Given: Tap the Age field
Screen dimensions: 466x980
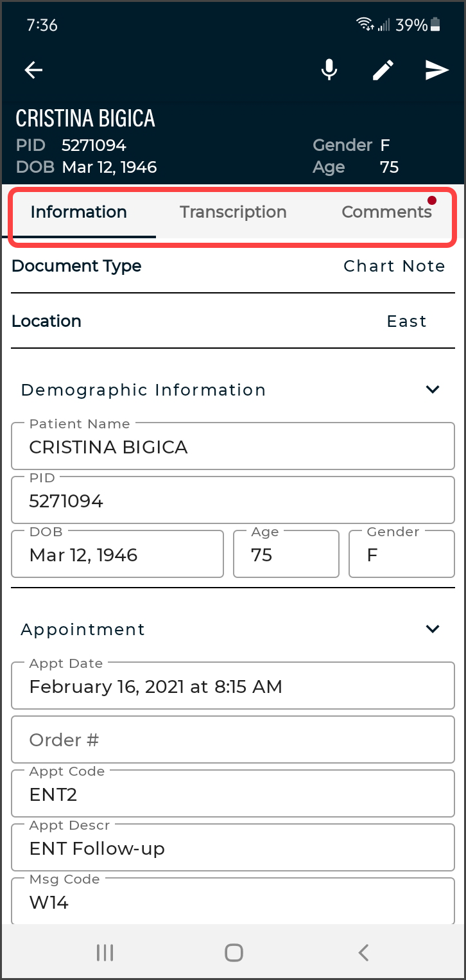Looking at the screenshot, I should [286, 554].
